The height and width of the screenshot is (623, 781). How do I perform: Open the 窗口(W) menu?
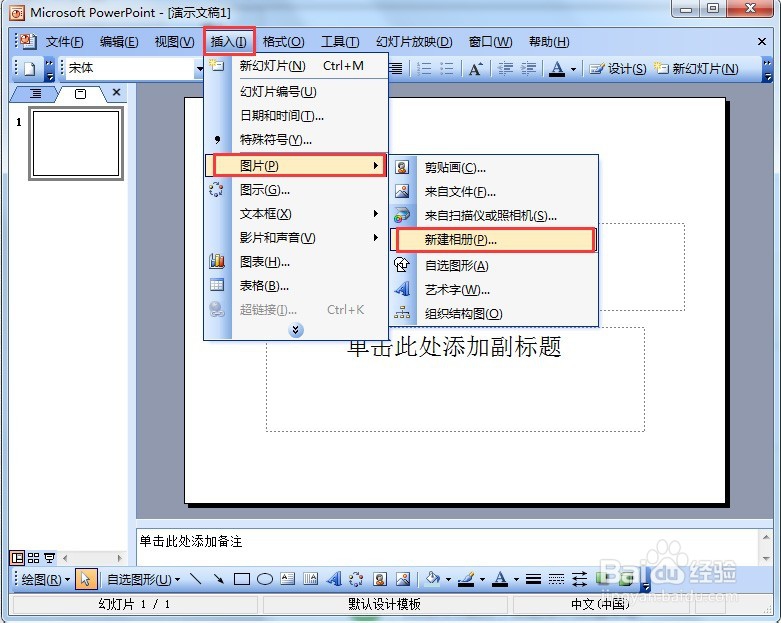[x=490, y=41]
